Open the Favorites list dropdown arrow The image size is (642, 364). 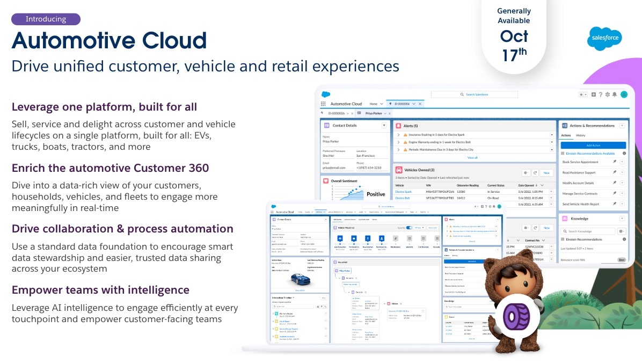586,94
